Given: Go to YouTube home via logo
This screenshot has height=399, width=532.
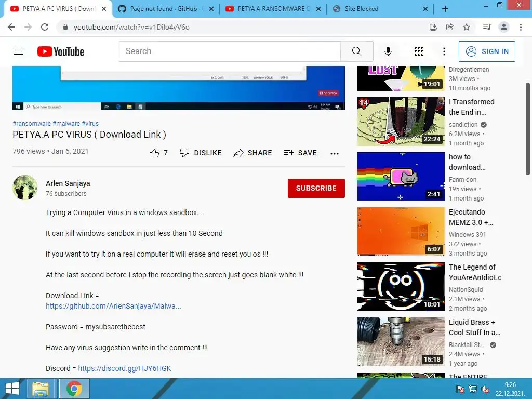Looking at the screenshot, I should click(x=61, y=51).
